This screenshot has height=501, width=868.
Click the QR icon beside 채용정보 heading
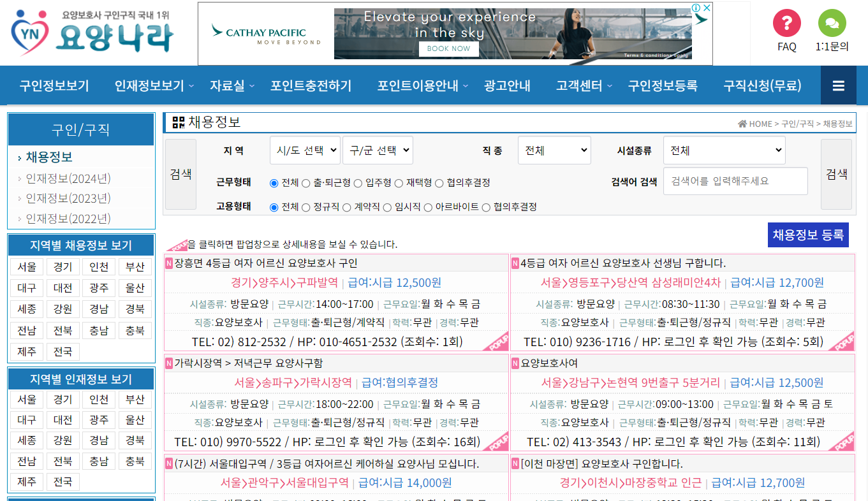click(179, 122)
